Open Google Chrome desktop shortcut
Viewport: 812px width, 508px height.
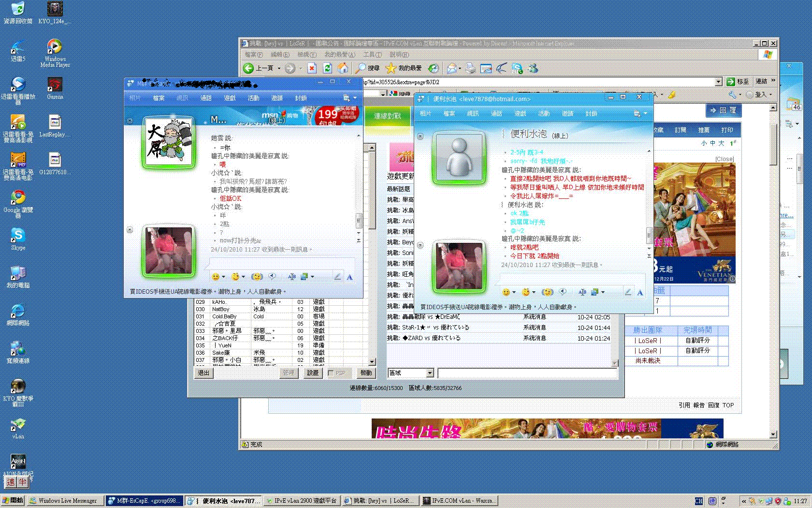18,204
